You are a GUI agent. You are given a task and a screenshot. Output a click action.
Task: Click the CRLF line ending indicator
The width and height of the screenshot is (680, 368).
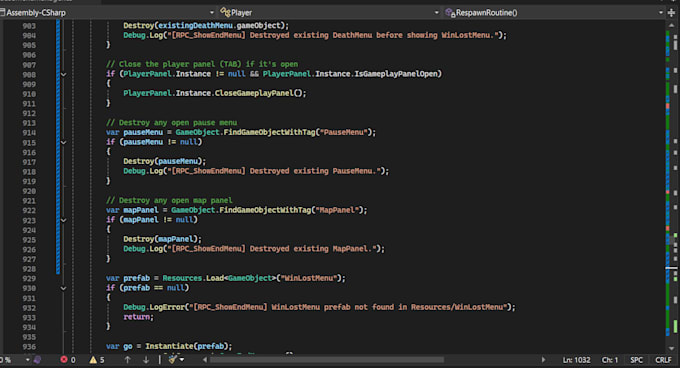coord(663,360)
